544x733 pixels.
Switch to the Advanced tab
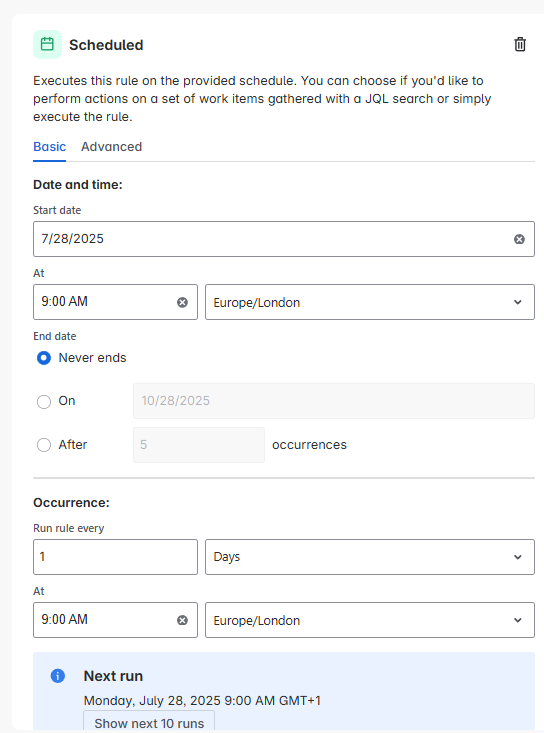[112, 147]
